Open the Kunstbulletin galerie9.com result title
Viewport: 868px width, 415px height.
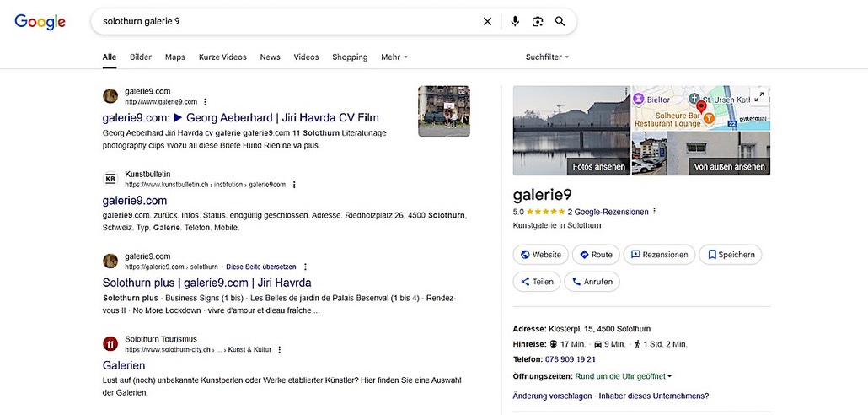pos(135,200)
